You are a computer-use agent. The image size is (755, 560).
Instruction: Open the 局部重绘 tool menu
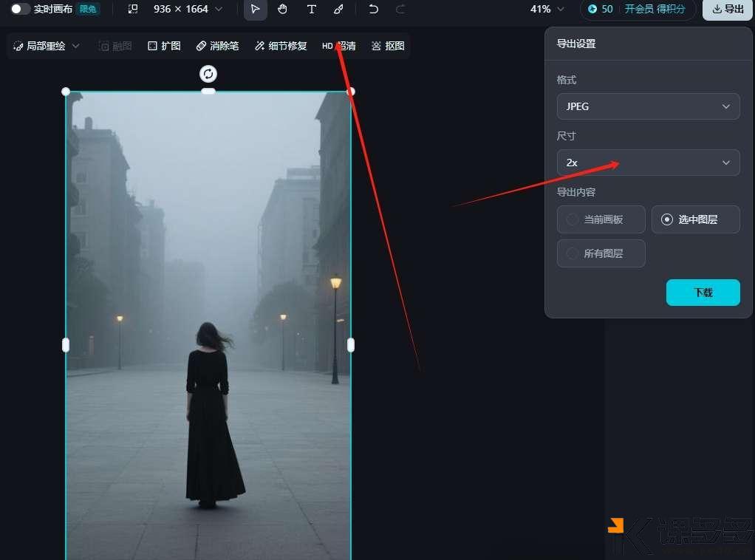[x=47, y=46]
